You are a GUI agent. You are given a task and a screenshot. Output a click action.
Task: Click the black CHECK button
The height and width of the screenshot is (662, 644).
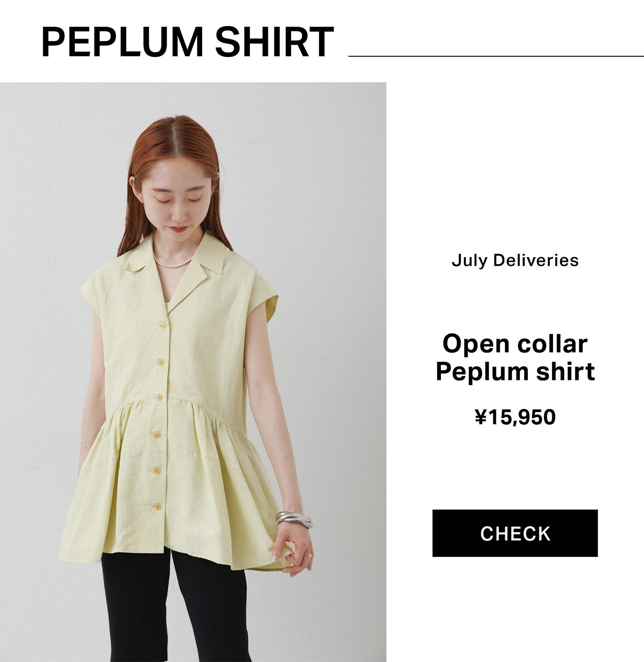[x=515, y=533]
